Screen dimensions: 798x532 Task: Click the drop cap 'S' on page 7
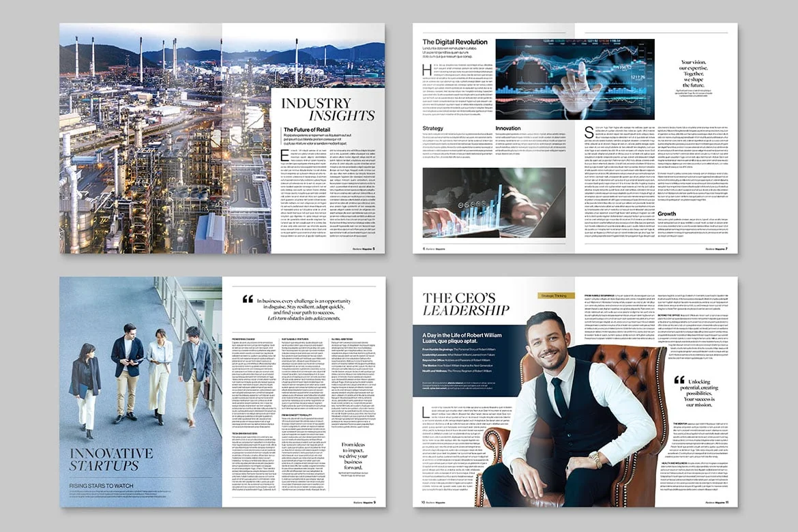click(x=589, y=132)
